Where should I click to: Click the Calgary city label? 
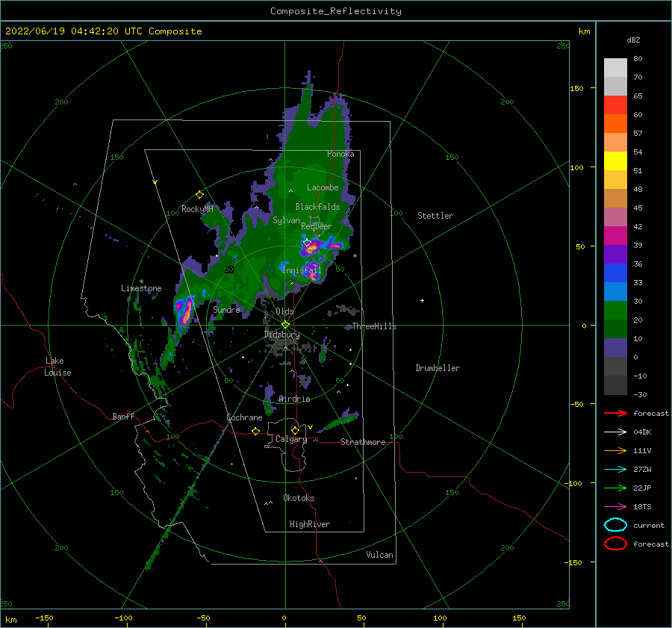coord(291,439)
